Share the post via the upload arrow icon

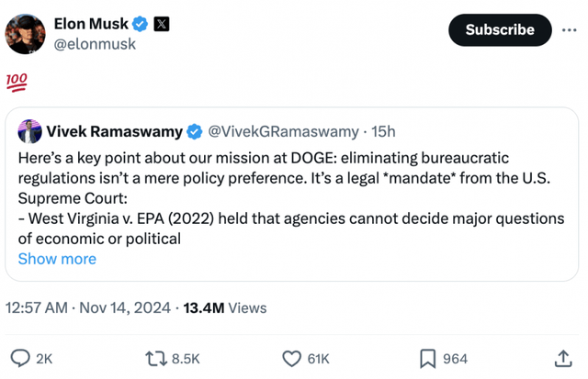(x=562, y=358)
